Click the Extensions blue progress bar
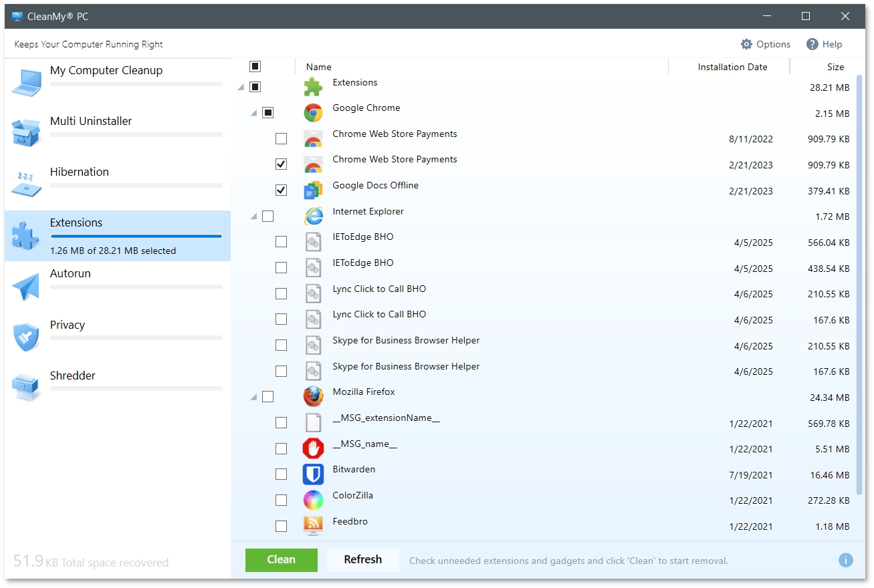Image resolution: width=874 pixels, height=588 pixels. pyautogui.click(x=136, y=236)
